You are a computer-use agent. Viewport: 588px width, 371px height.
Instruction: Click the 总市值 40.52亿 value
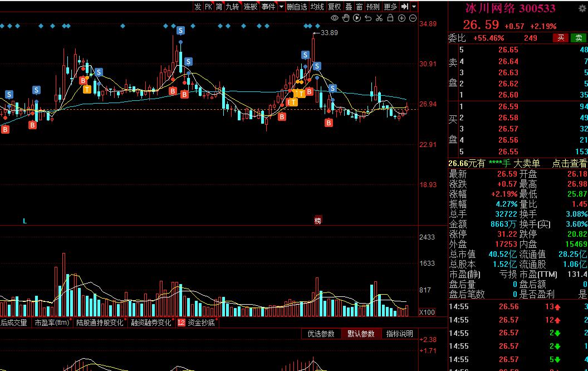coord(502,254)
